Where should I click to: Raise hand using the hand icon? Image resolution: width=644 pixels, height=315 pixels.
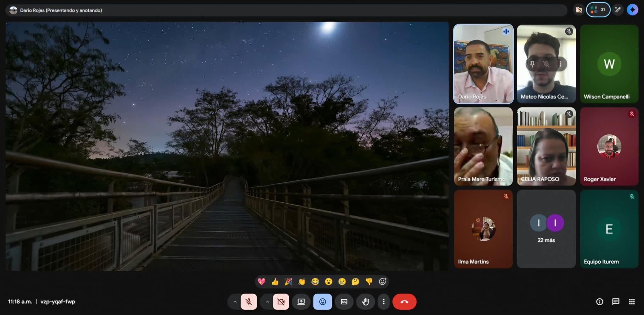pos(365,302)
